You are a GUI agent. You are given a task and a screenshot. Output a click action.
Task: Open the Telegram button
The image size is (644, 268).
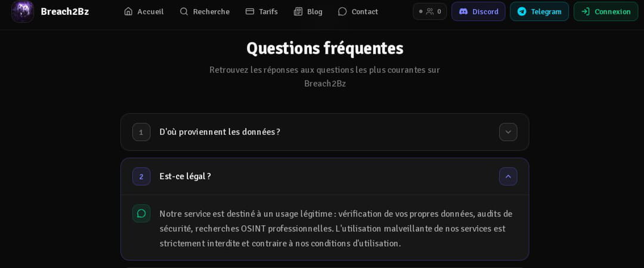539,11
